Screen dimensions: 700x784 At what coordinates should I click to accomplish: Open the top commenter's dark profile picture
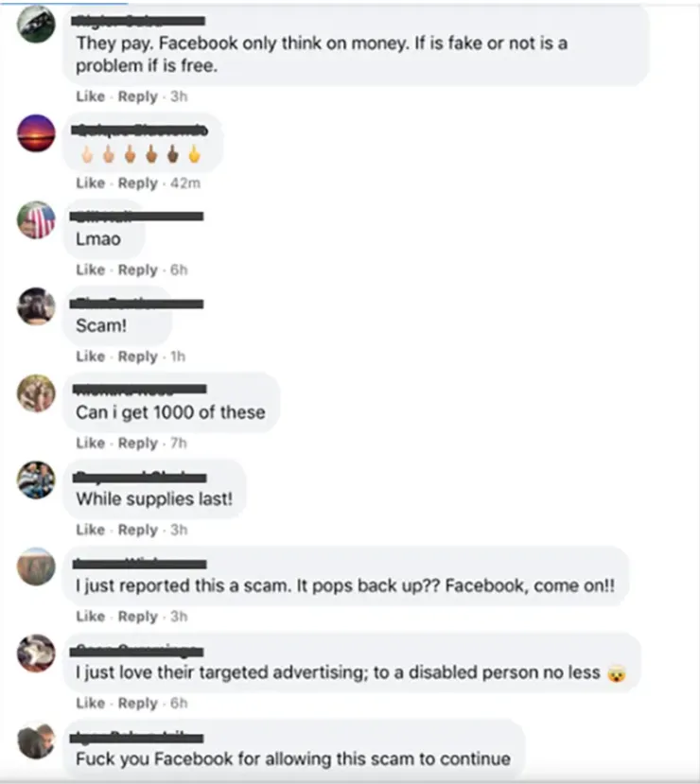36,24
